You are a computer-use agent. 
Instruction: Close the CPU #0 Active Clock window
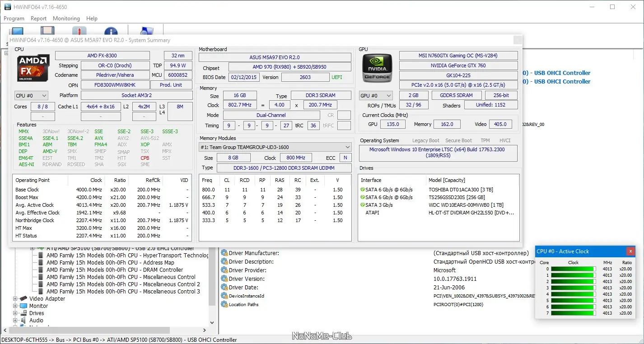point(630,251)
